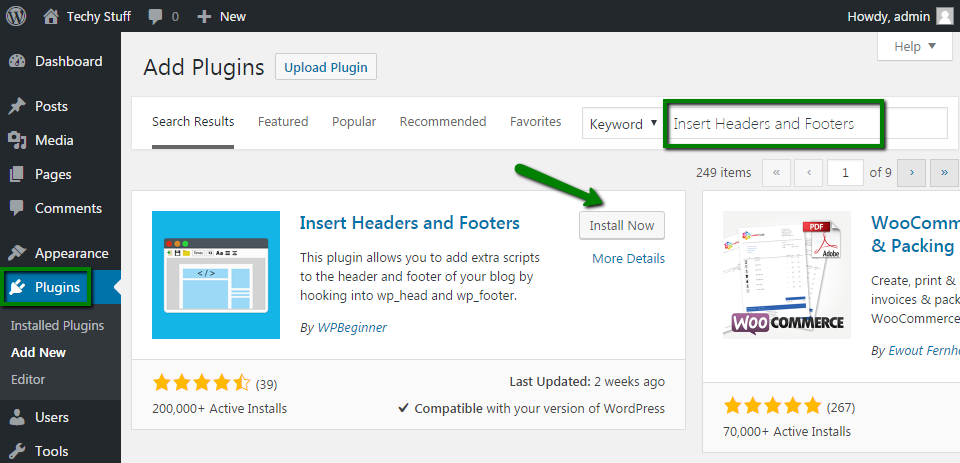Click the "249 items" count text
The height and width of the screenshot is (463, 960).
pos(724,173)
